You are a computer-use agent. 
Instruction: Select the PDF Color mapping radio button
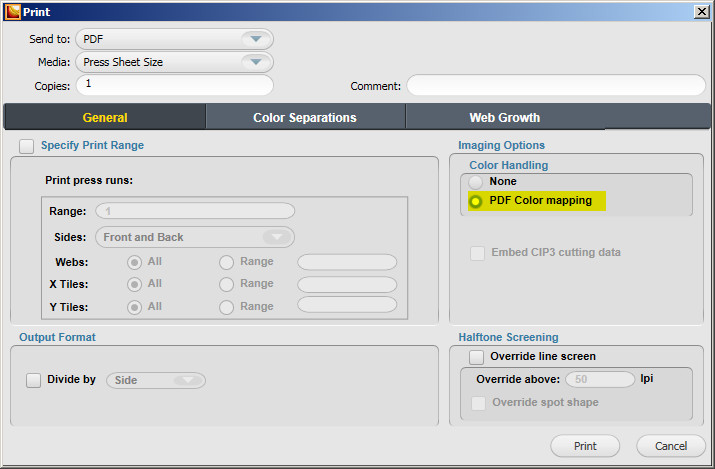coord(476,201)
